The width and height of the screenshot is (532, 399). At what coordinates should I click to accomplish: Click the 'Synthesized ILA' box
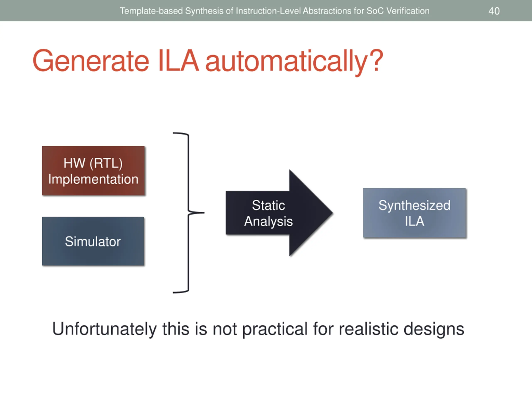(415, 213)
